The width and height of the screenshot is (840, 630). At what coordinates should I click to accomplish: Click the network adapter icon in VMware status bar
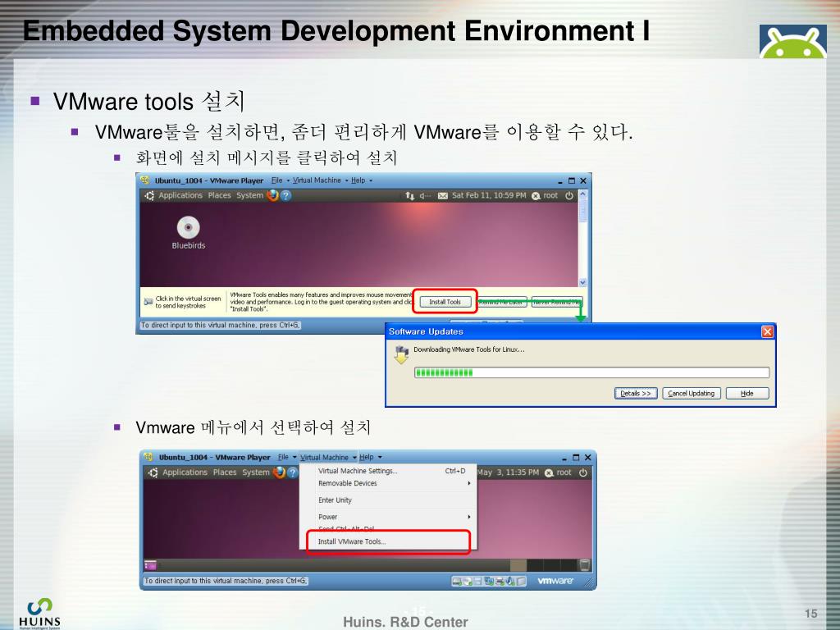point(489,582)
